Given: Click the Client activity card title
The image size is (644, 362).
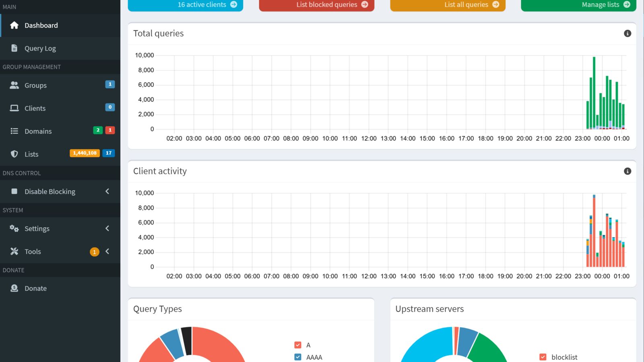Looking at the screenshot, I should click(160, 171).
